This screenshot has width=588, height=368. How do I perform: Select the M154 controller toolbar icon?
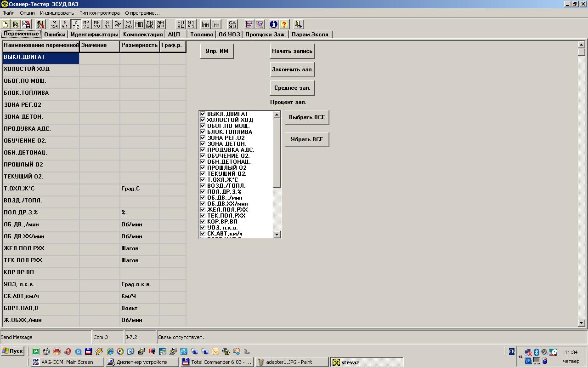coord(55,24)
